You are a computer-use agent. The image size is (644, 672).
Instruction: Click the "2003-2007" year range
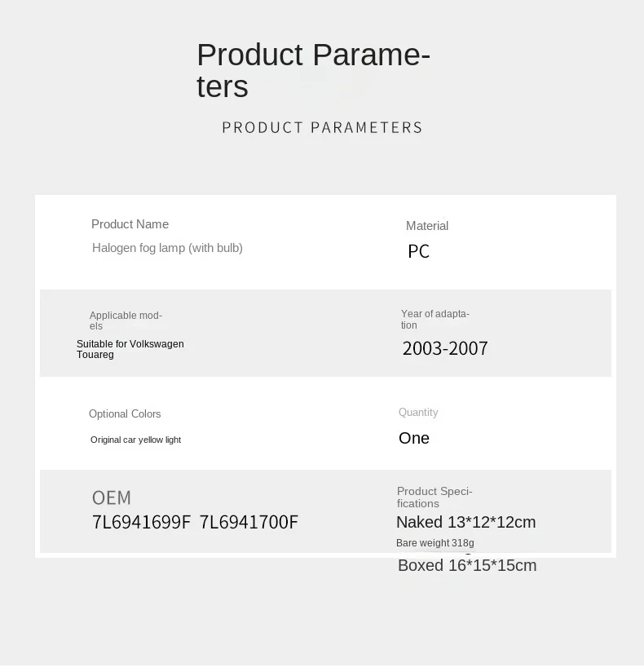[x=445, y=348]
